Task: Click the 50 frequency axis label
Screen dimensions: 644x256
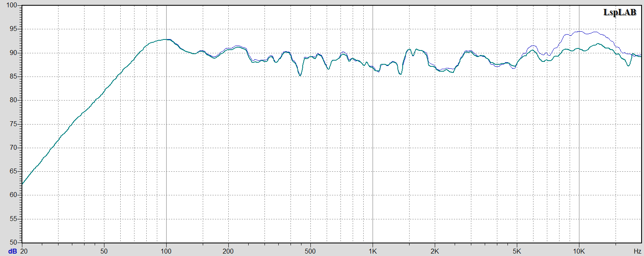Action: [x=104, y=251]
